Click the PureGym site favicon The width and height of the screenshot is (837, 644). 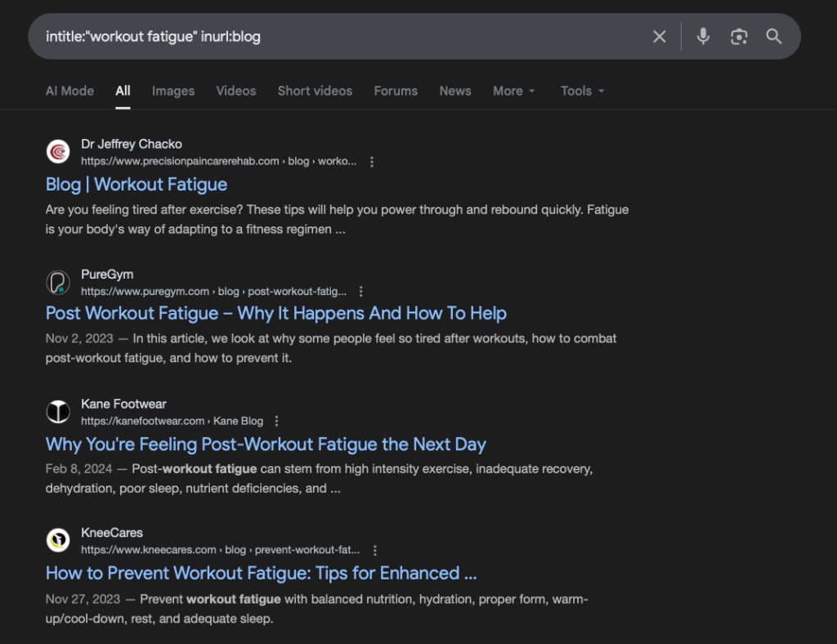click(58, 282)
